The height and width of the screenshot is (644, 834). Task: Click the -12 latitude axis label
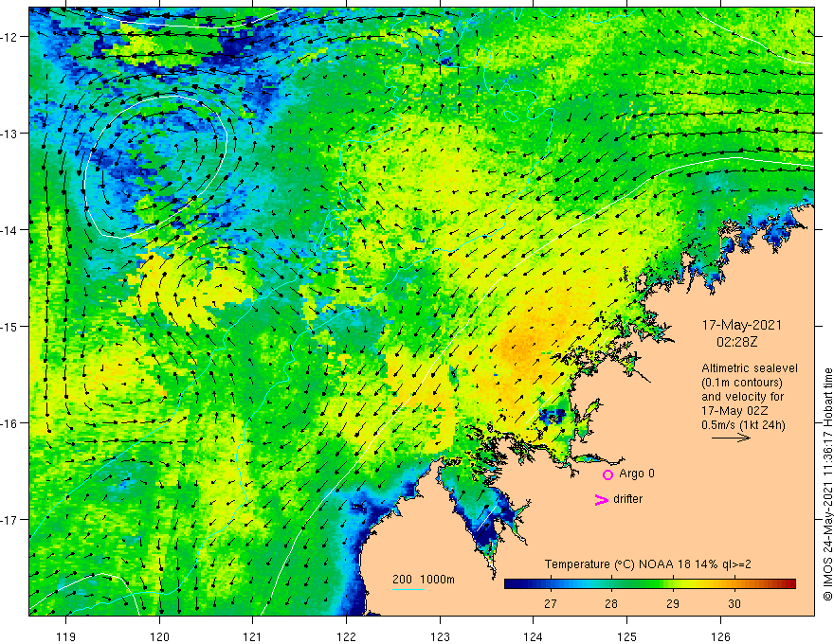click(9, 37)
